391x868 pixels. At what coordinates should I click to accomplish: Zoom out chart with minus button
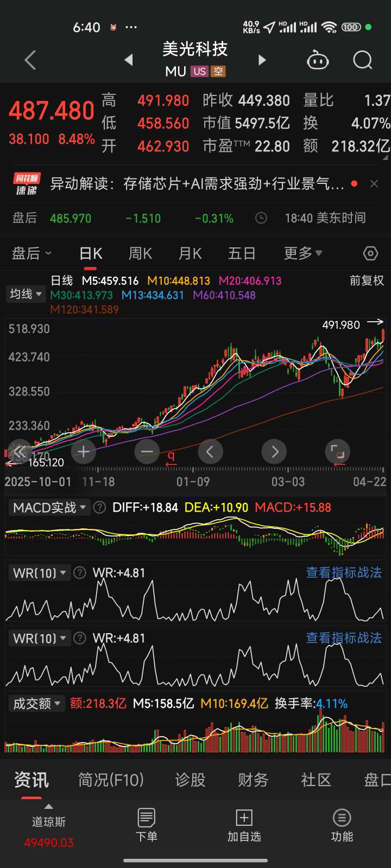(x=147, y=451)
